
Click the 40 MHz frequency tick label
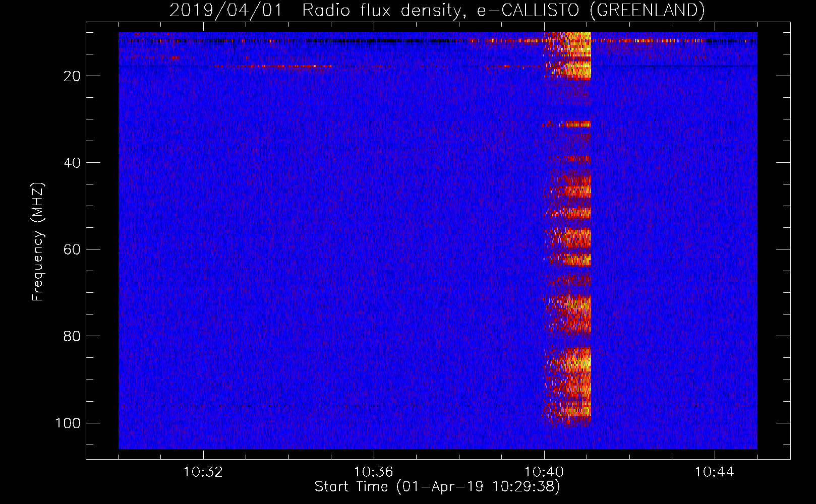click(x=72, y=163)
